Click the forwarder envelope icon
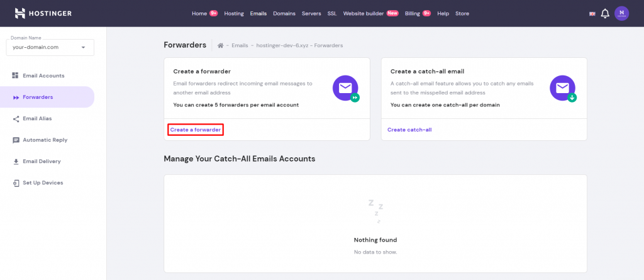Screen dimensions: 644x280 345,89
